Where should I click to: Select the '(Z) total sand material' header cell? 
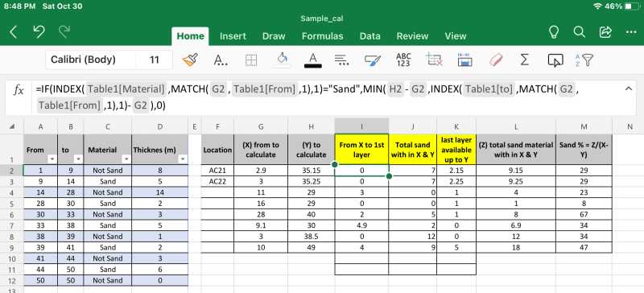(x=516, y=150)
